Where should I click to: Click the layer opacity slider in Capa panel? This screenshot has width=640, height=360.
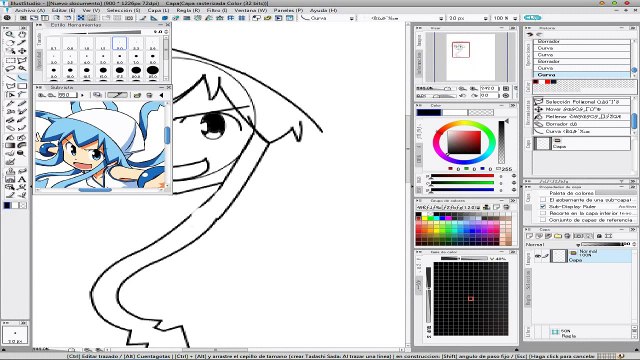click(603, 244)
